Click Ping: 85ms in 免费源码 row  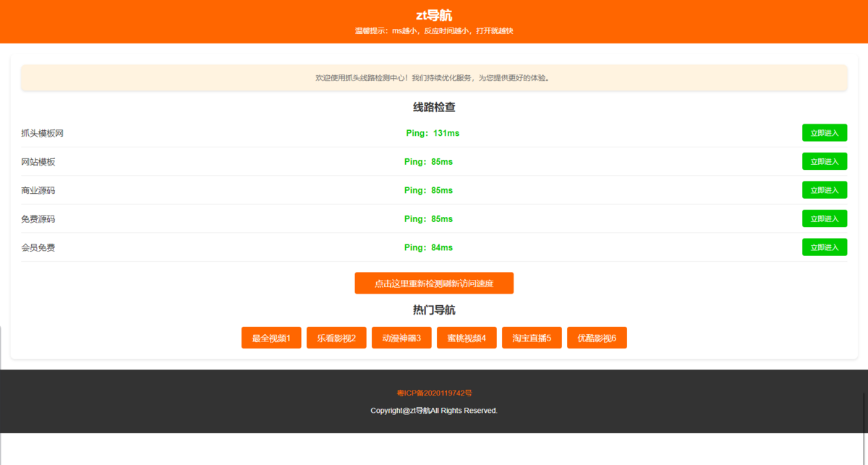point(429,219)
